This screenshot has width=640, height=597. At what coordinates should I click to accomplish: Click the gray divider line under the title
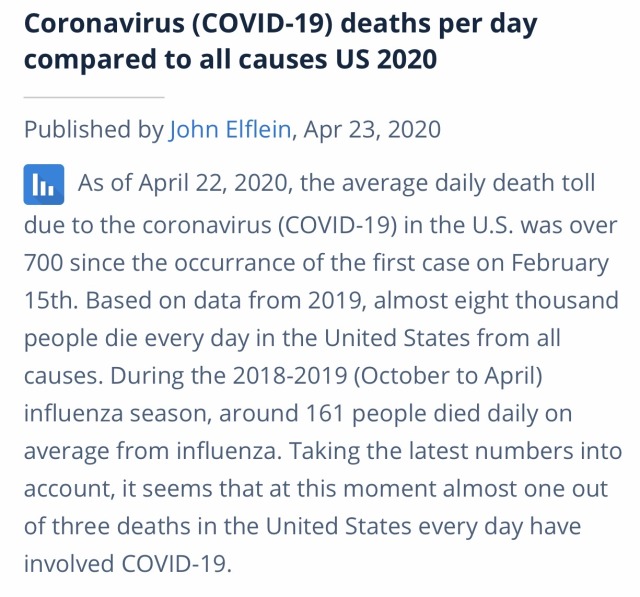(94, 98)
